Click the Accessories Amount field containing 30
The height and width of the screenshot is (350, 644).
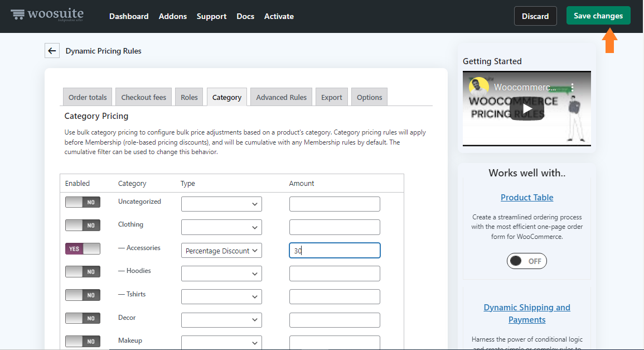[335, 251]
